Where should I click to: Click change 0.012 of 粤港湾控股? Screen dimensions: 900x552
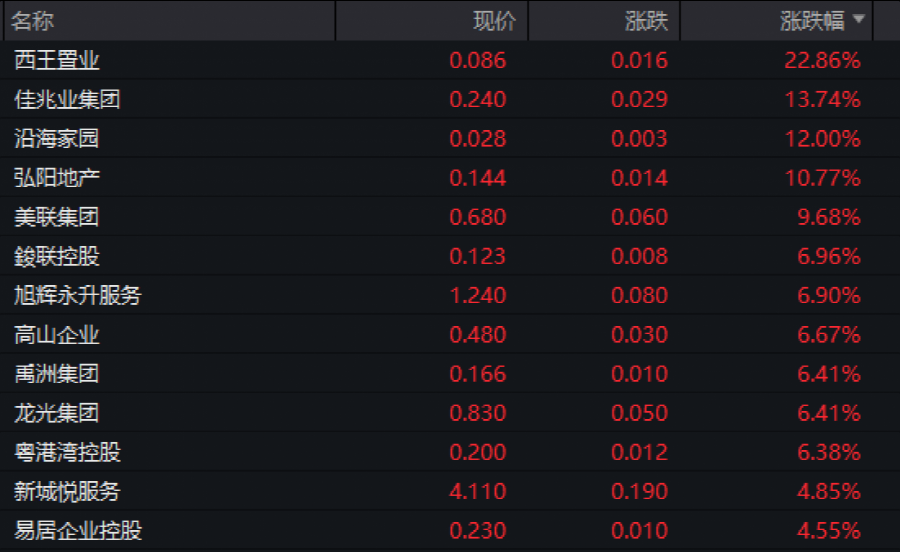coord(639,452)
